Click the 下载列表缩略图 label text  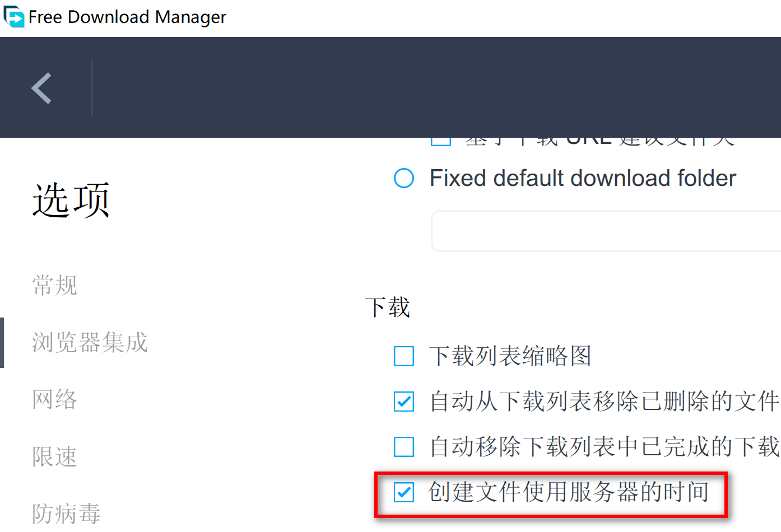(x=510, y=356)
